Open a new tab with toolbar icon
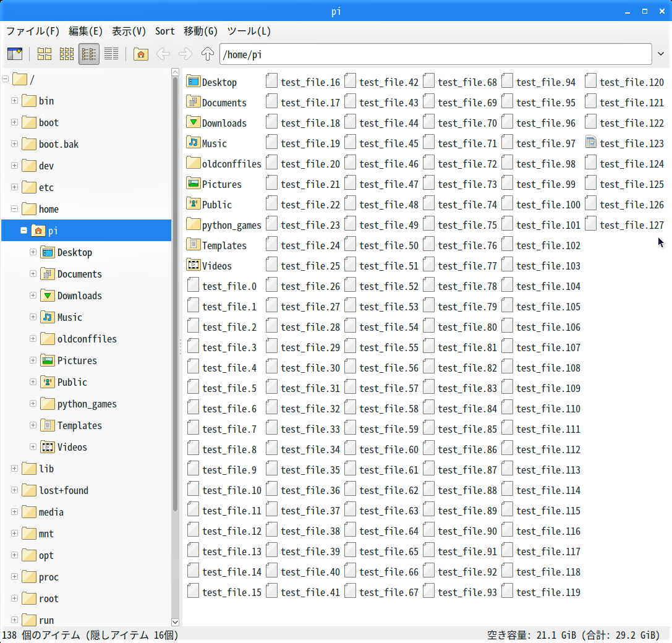 pos(15,54)
